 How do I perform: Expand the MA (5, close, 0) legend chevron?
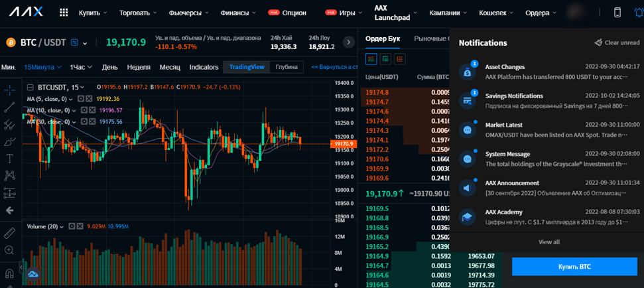pyautogui.click(x=71, y=99)
